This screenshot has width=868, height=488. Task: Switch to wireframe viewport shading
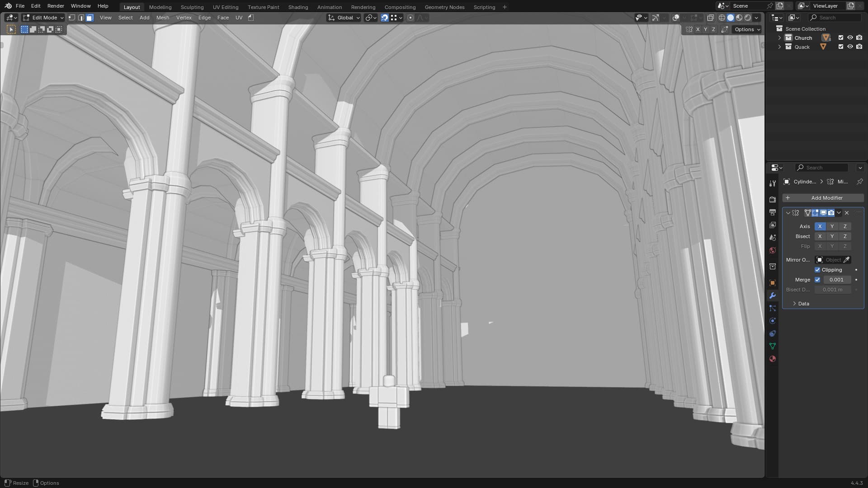coord(722,18)
